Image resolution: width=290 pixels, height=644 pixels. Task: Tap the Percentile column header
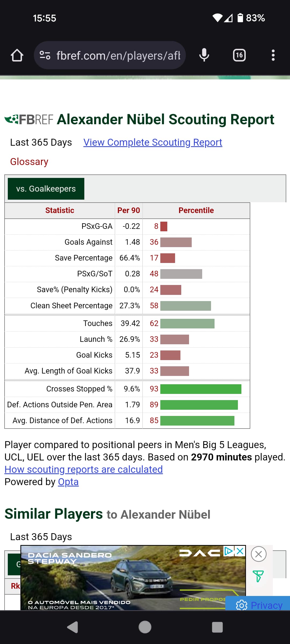click(x=196, y=210)
